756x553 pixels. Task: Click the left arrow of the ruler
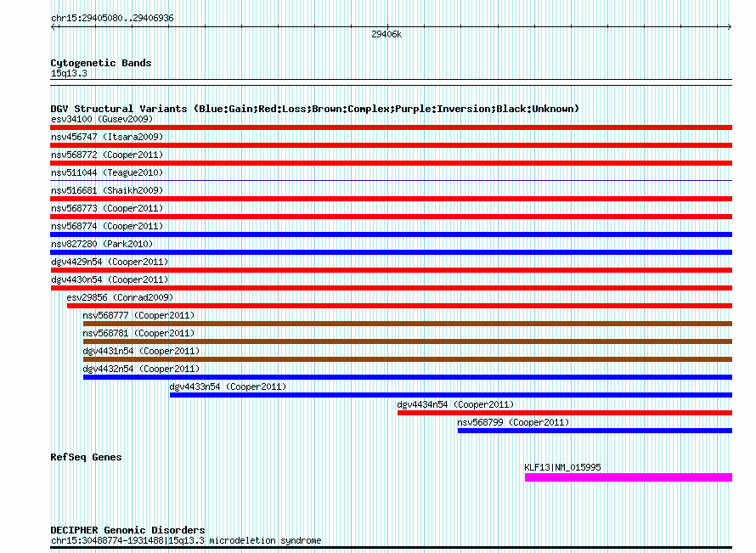(x=53, y=27)
